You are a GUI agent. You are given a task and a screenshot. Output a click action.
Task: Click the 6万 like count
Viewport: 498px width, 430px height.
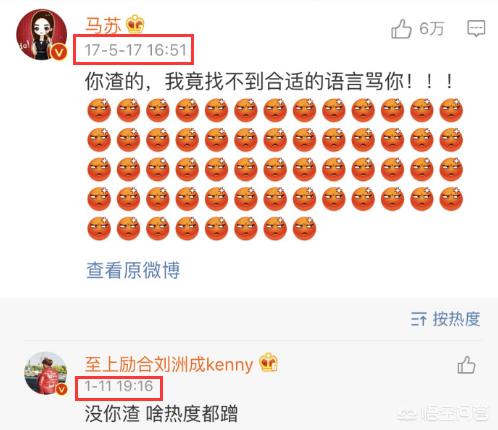tap(432, 29)
